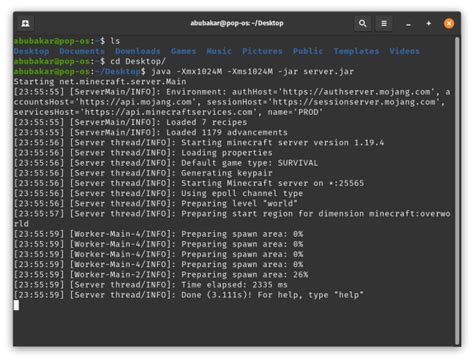The width and height of the screenshot is (474, 361).
Task: Click 'Using epoll channel type' line
Action: click(242, 193)
